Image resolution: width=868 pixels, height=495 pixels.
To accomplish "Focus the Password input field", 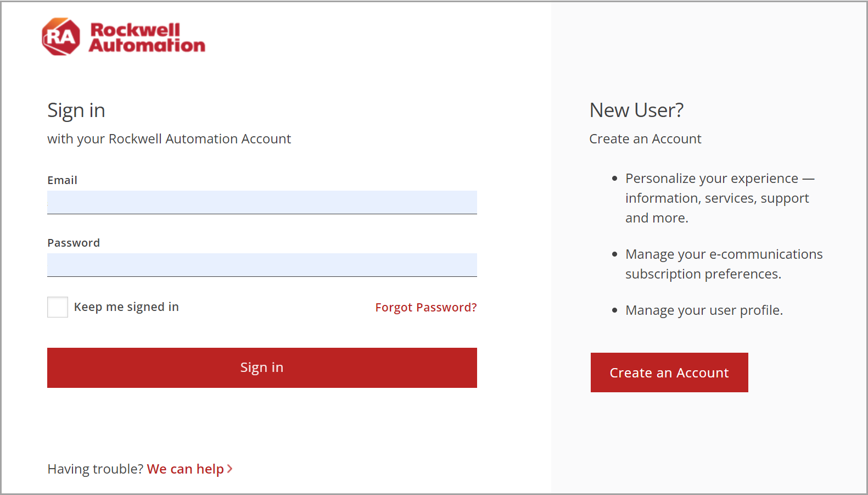I will (262, 265).
